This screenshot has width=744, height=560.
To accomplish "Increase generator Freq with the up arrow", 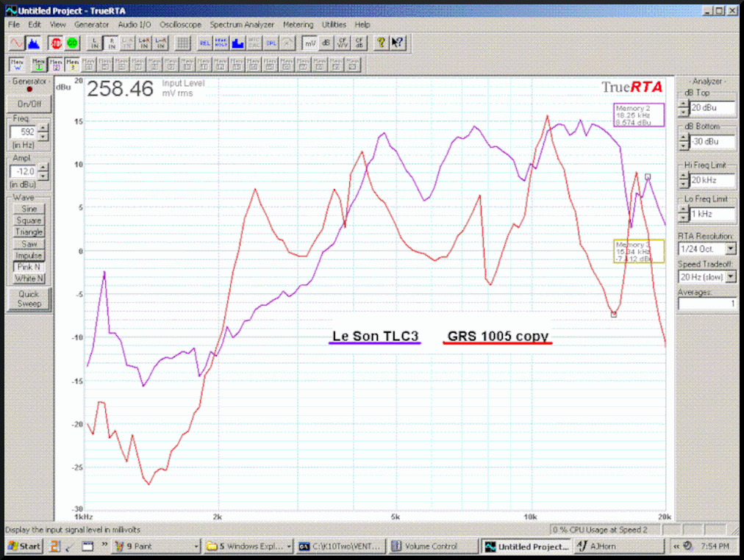I will pyautogui.click(x=43, y=128).
